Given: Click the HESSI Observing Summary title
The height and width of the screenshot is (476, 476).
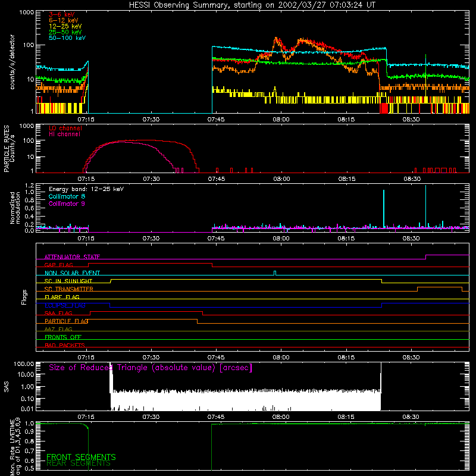Looking at the screenshot, I should 252,5.
